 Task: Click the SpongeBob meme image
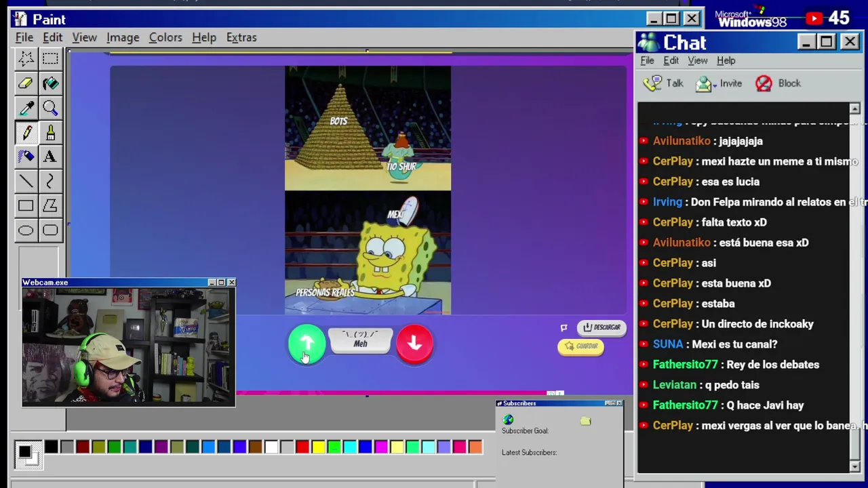(368, 190)
